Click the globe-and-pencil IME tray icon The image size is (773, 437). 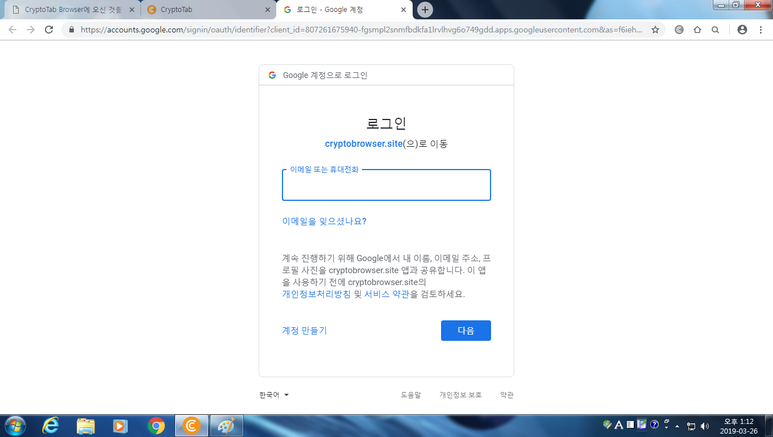(x=607, y=424)
